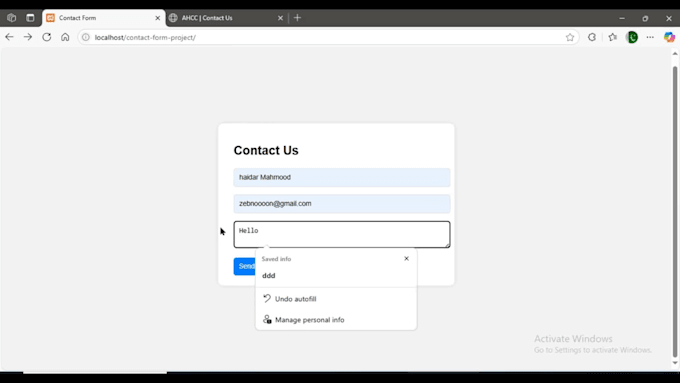Screen dimensions: 680x383
Task: Launch Copilot from toolbar icon
Action: tap(669, 37)
